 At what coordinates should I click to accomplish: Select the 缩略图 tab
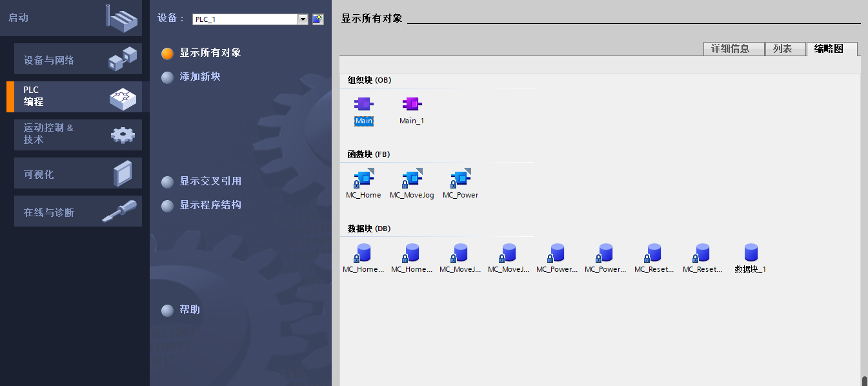(831, 49)
